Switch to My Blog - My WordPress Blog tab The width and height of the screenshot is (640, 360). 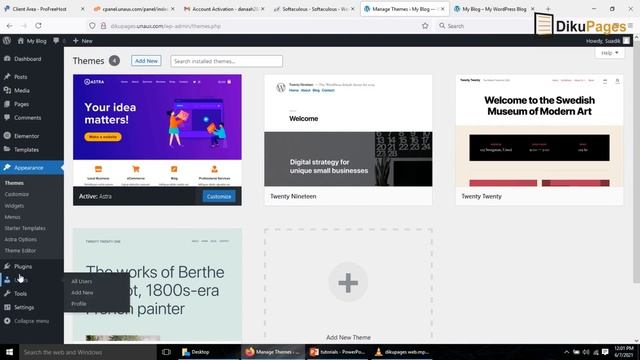(x=494, y=9)
